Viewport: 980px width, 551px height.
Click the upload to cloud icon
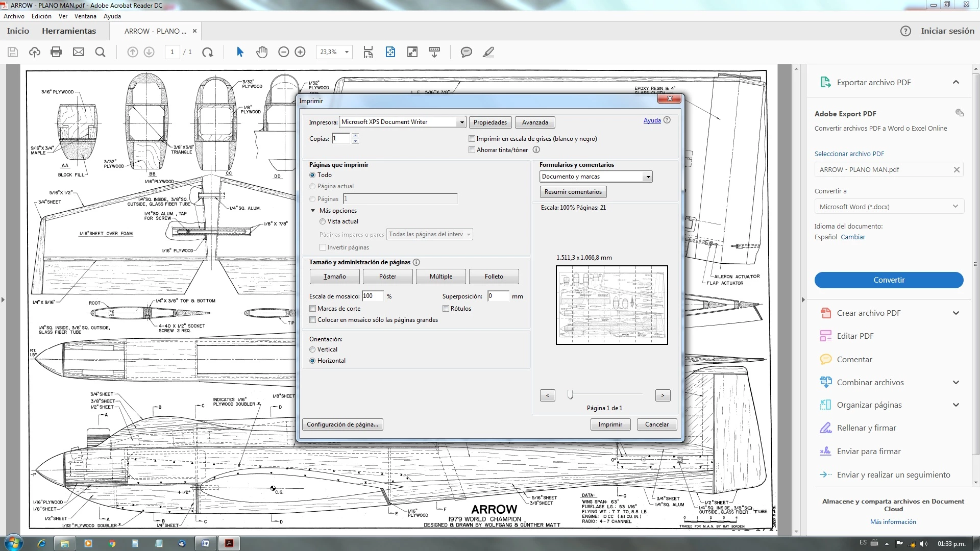click(x=34, y=52)
